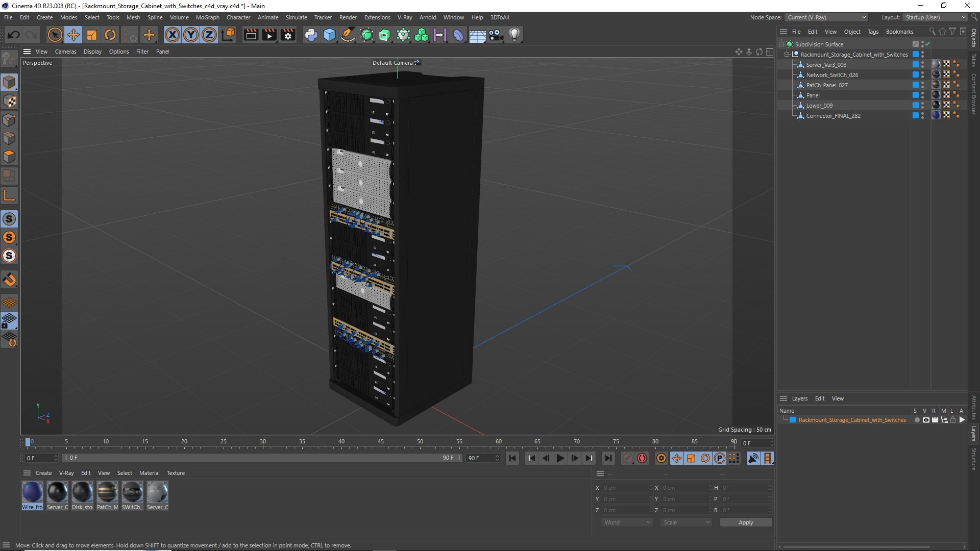Add a Cube primitive object
This screenshot has height=551, width=980.
pyautogui.click(x=330, y=35)
